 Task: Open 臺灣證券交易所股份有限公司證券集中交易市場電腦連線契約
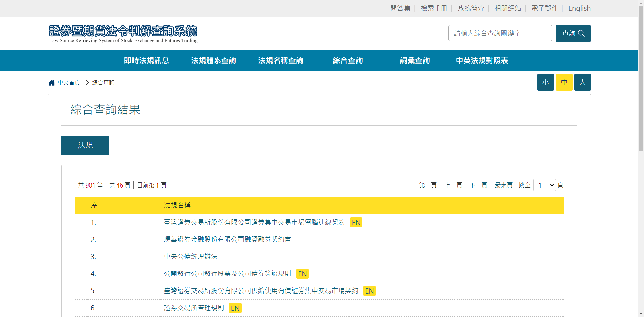tap(254, 222)
